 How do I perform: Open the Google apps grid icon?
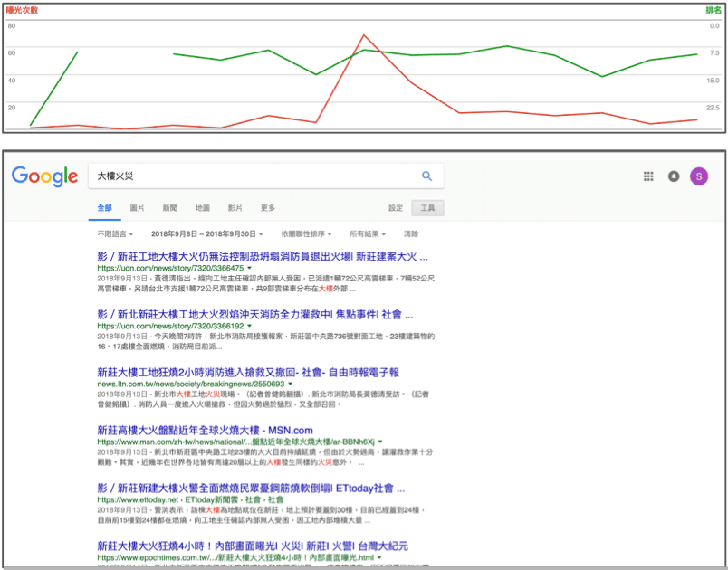tap(648, 176)
